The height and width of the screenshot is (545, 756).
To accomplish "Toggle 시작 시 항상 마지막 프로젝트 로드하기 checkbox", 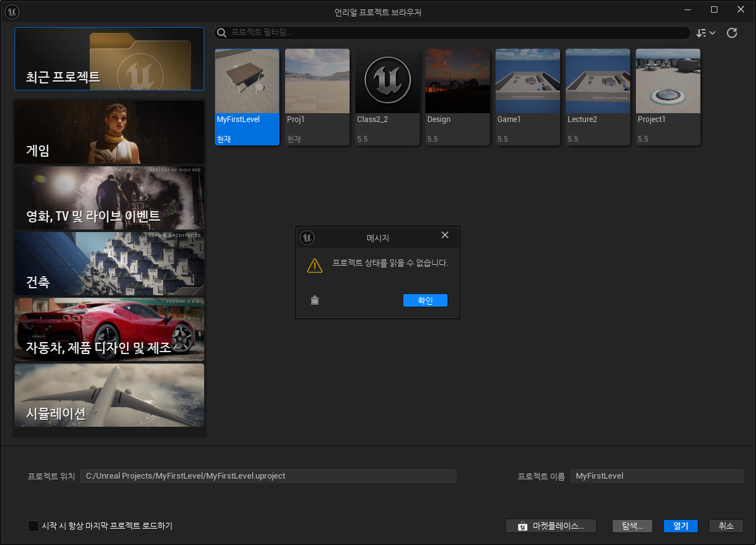I will (34, 525).
